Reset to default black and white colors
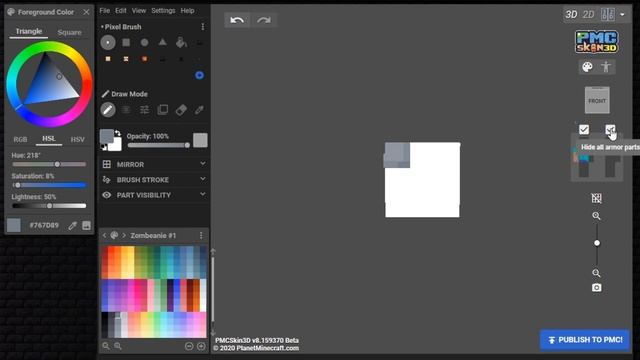 [x=104, y=147]
